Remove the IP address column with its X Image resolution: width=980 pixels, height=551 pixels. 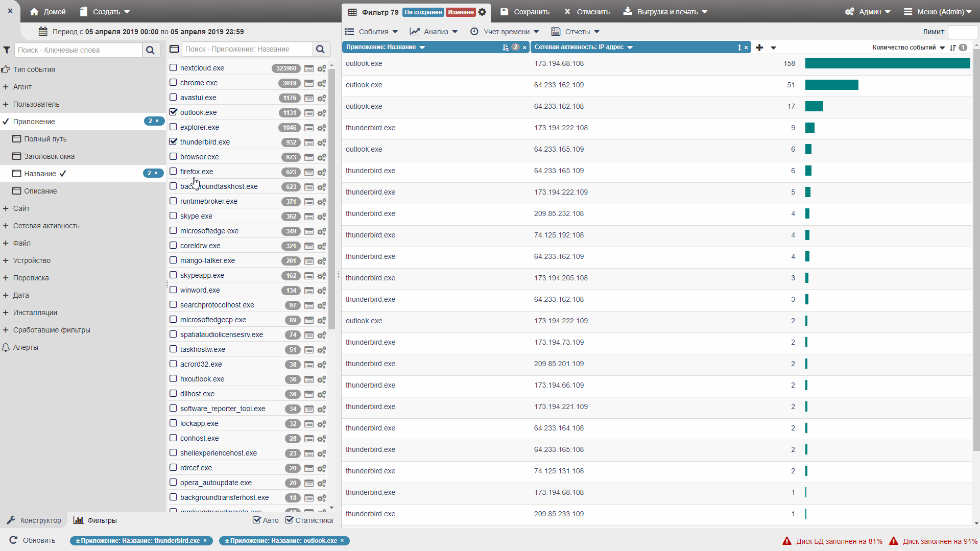point(746,47)
